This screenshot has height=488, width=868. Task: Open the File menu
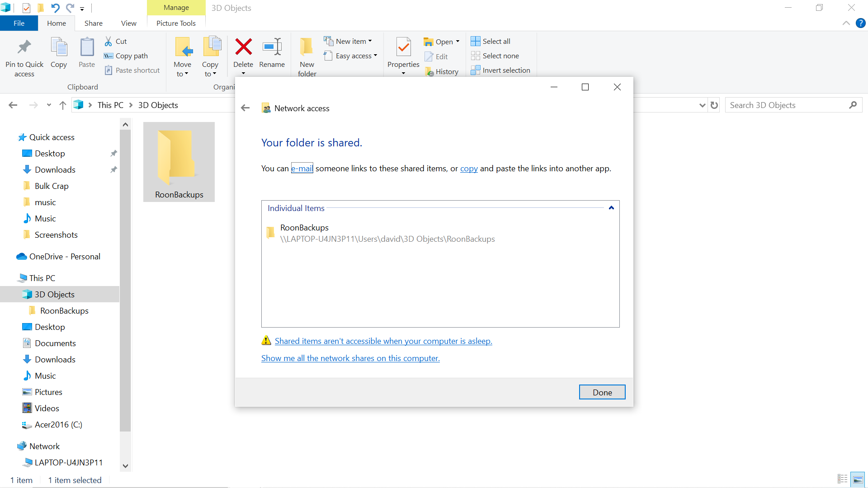click(x=19, y=23)
